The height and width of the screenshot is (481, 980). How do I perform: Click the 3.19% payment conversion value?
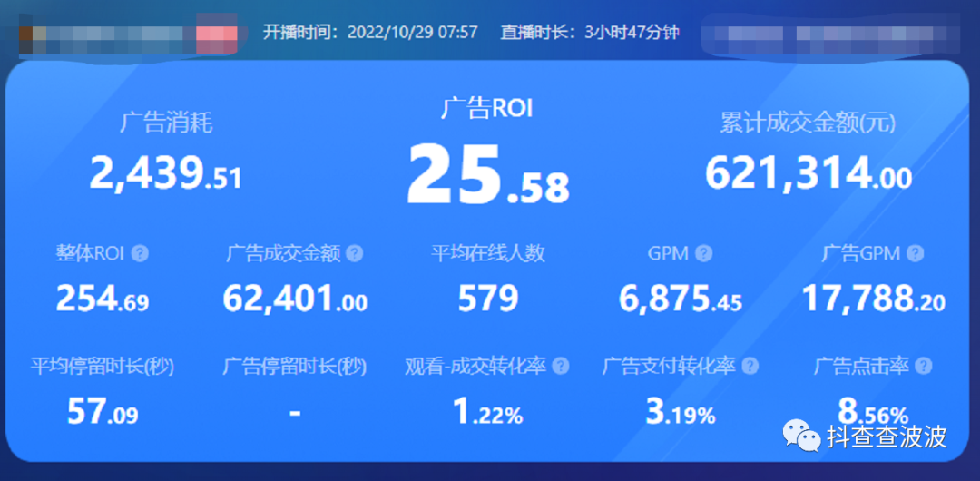click(681, 413)
